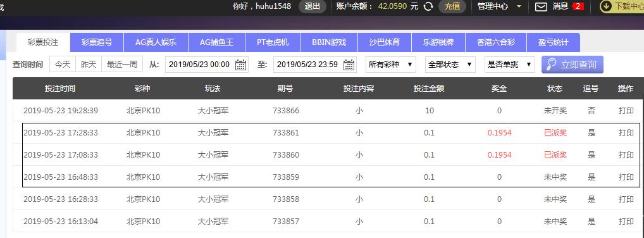Click the 管理中心 menu label
Screen dimensions: 644x238
493,6
